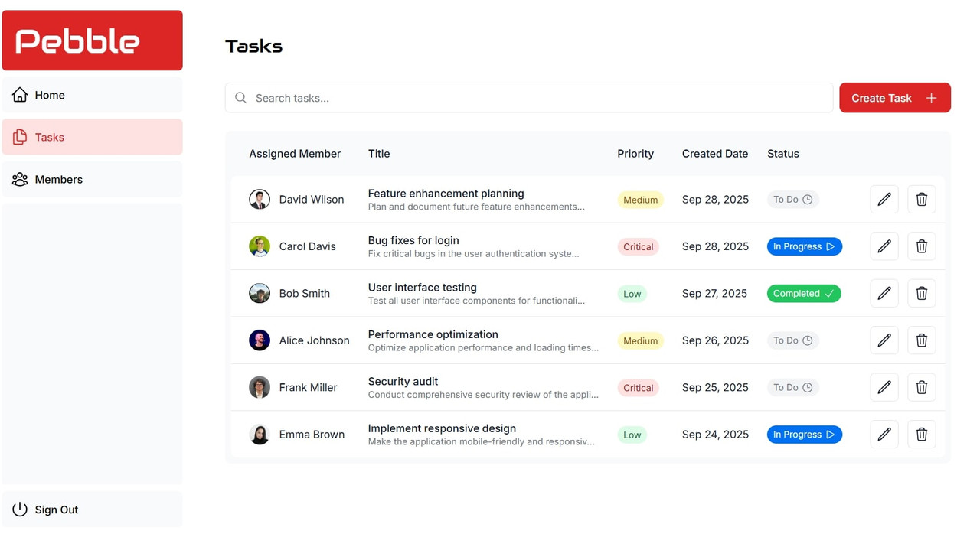Delete the Bug fixes for login task
This screenshot has width=980, height=534.
pos(922,246)
